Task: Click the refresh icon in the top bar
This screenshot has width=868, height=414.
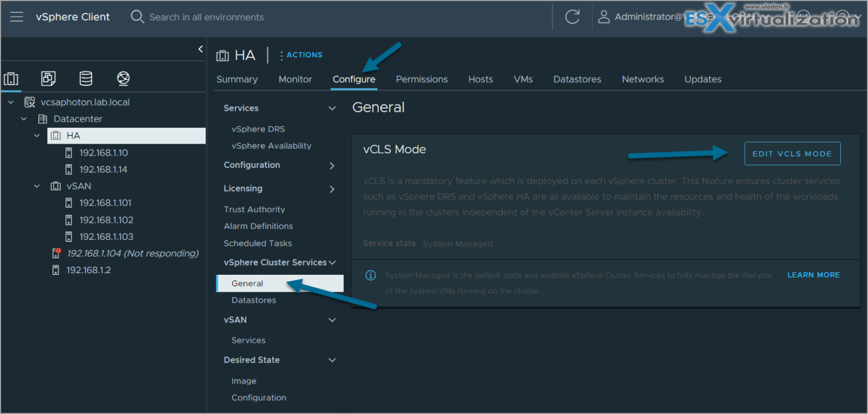Action: tap(572, 17)
